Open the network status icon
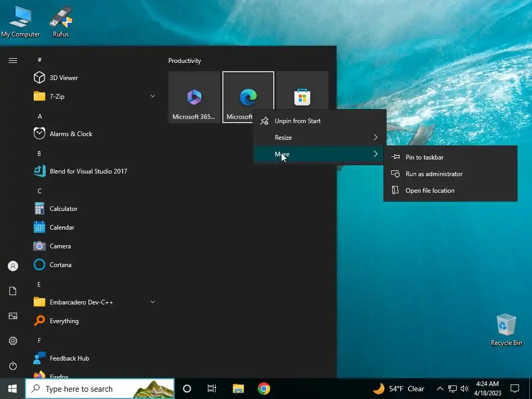Image resolution: width=532 pixels, height=399 pixels. click(x=453, y=389)
